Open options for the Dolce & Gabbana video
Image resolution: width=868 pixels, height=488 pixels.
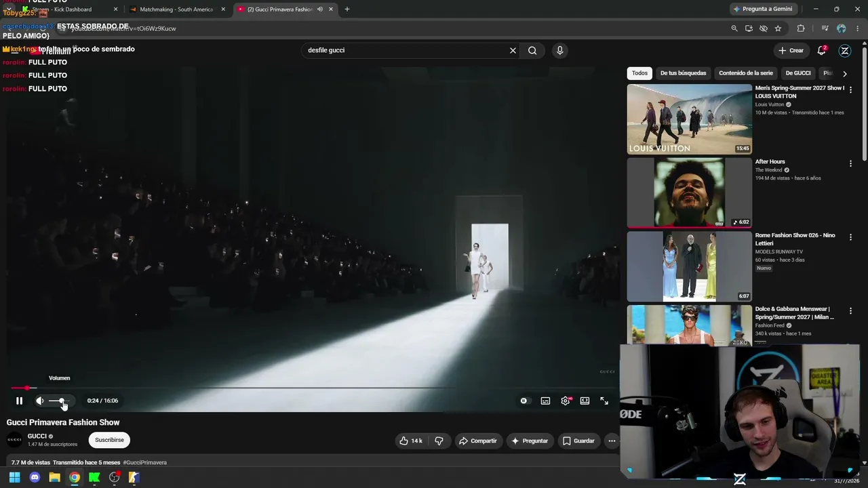point(850,311)
